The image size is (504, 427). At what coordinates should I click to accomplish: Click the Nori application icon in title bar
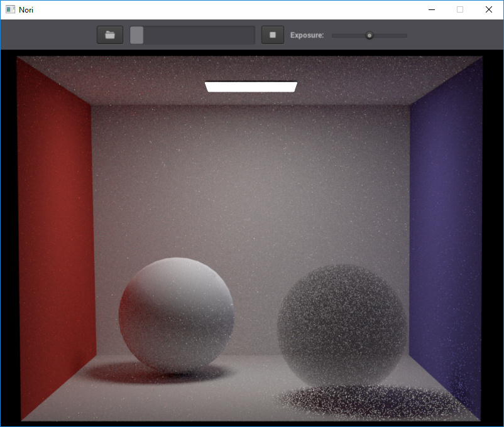(x=10, y=9)
